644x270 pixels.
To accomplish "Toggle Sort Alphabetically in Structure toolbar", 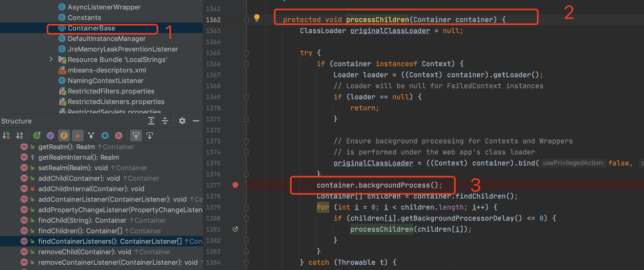I will [x=19, y=136].
